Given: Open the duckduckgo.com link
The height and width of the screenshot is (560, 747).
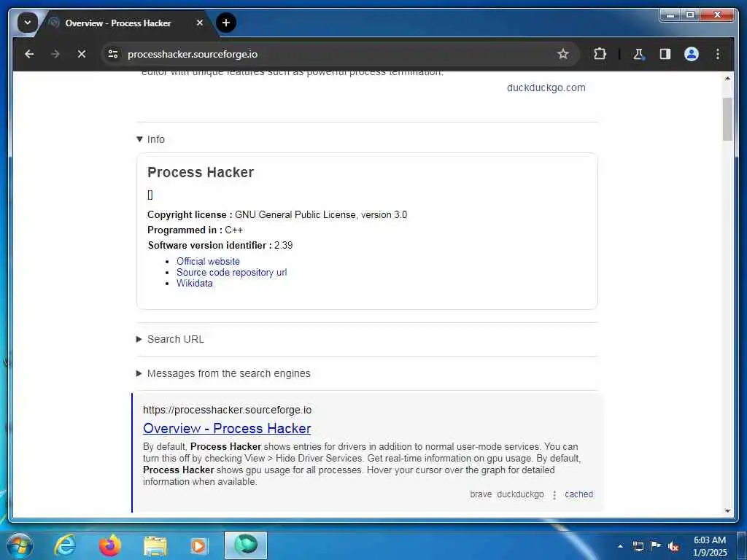Looking at the screenshot, I should (x=546, y=87).
